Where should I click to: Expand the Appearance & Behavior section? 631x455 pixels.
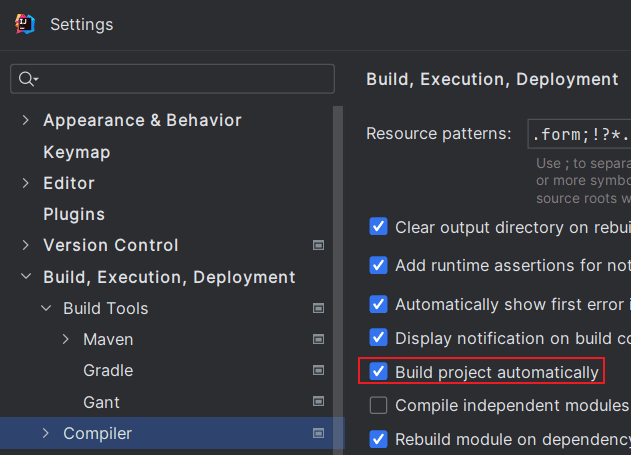tap(26, 121)
